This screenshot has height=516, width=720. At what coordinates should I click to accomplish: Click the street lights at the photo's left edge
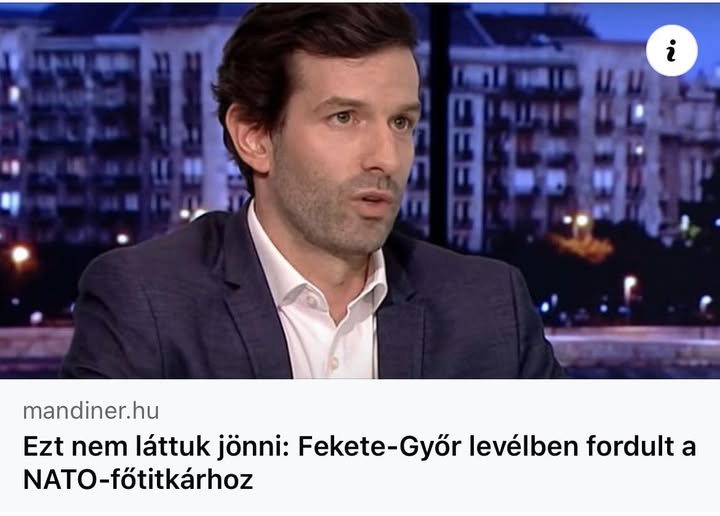tap(21, 254)
